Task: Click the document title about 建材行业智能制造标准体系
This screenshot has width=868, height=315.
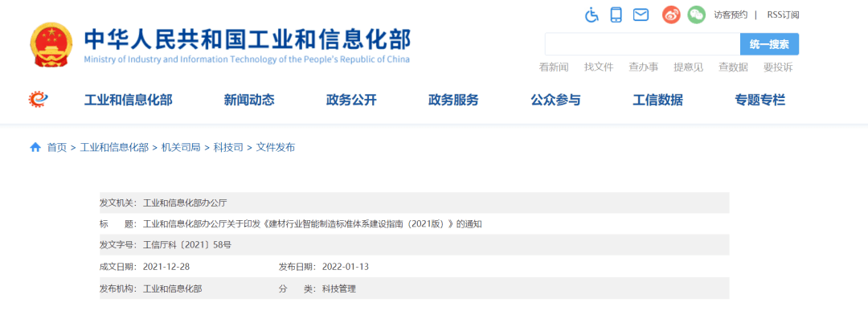Action: coord(313,224)
